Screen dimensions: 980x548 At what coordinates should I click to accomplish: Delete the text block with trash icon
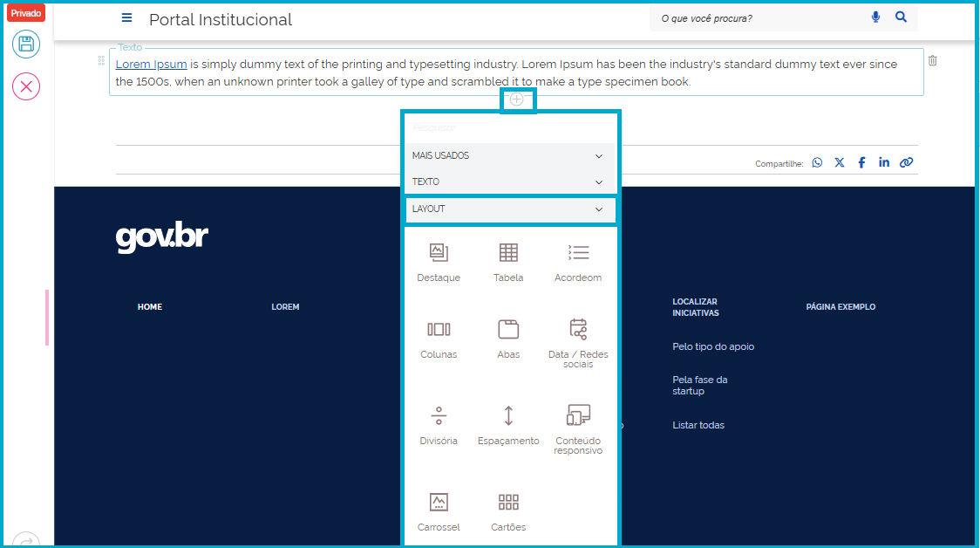933,61
